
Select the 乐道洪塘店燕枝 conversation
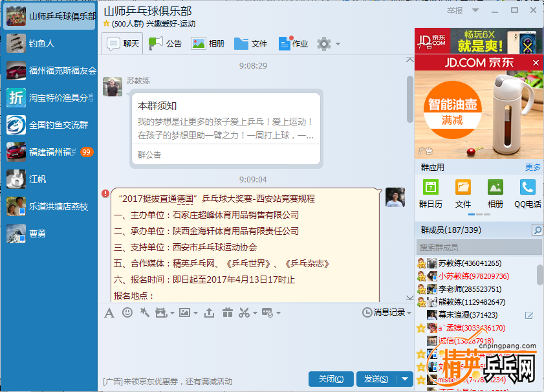tap(49, 206)
